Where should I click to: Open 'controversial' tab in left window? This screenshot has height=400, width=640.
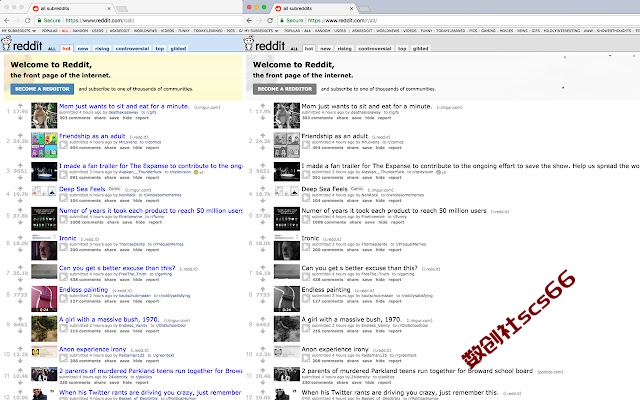132,48
